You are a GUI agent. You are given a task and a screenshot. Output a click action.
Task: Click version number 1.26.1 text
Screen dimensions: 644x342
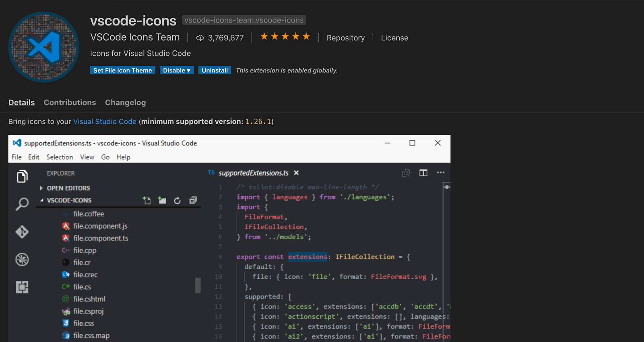click(x=258, y=122)
